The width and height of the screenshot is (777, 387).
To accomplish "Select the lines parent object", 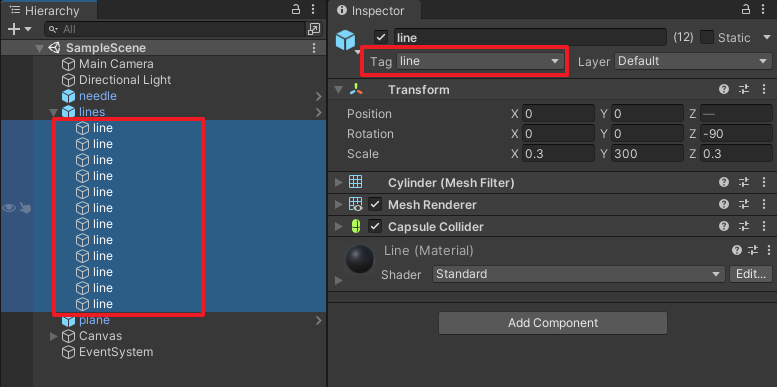I will point(92,112).
